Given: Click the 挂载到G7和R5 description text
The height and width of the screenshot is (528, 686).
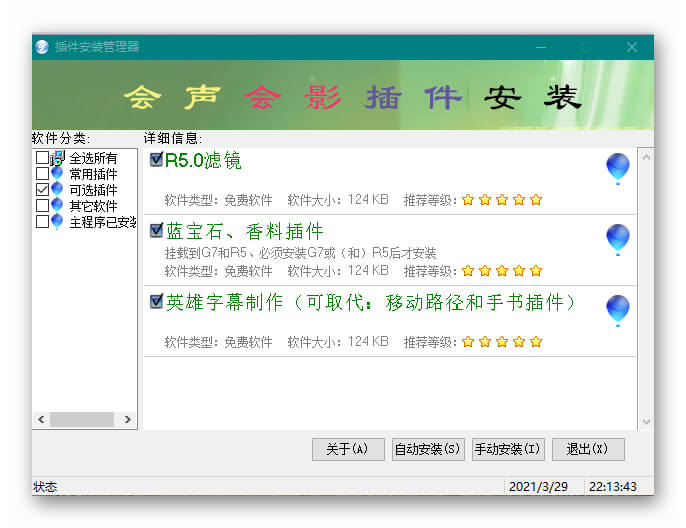Looking at the screenshot, I should click(x=301, y=253).
